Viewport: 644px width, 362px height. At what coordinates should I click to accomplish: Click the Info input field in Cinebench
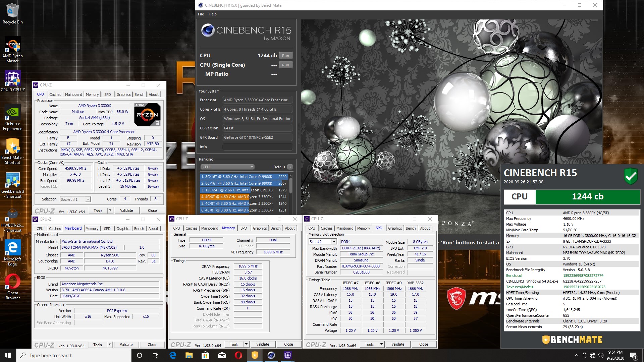tap(257, 147)
